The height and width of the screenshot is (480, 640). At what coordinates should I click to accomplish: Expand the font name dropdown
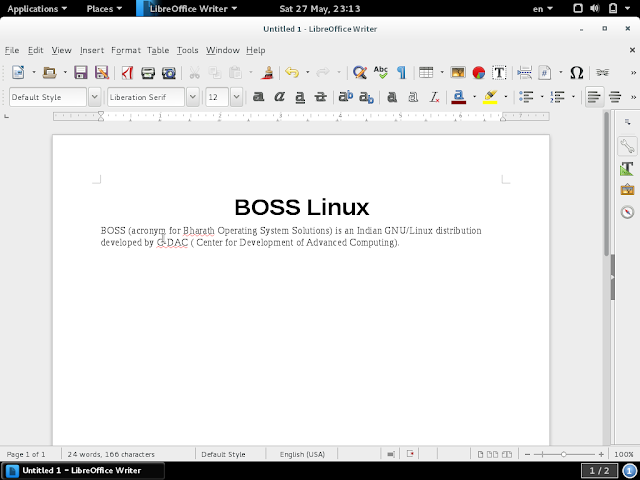(x=193, y=97)
